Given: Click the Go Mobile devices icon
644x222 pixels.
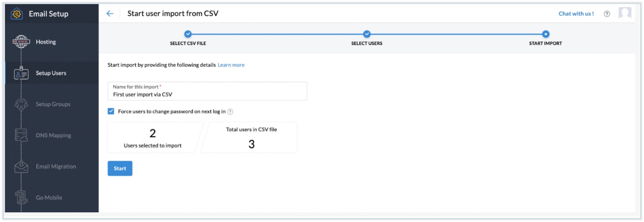Looking at the screenshot, I should click(x=21, y=198).
